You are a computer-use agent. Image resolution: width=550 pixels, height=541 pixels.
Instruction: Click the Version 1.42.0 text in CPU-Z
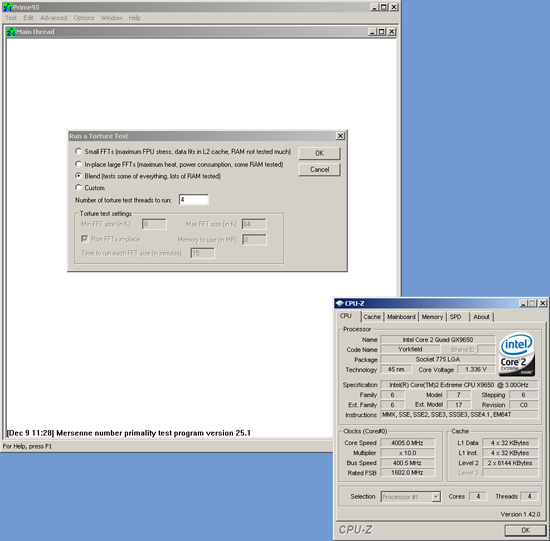520,514
